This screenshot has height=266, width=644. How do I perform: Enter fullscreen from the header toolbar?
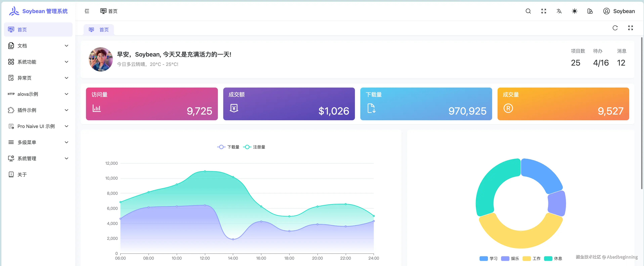coord(544,11)
